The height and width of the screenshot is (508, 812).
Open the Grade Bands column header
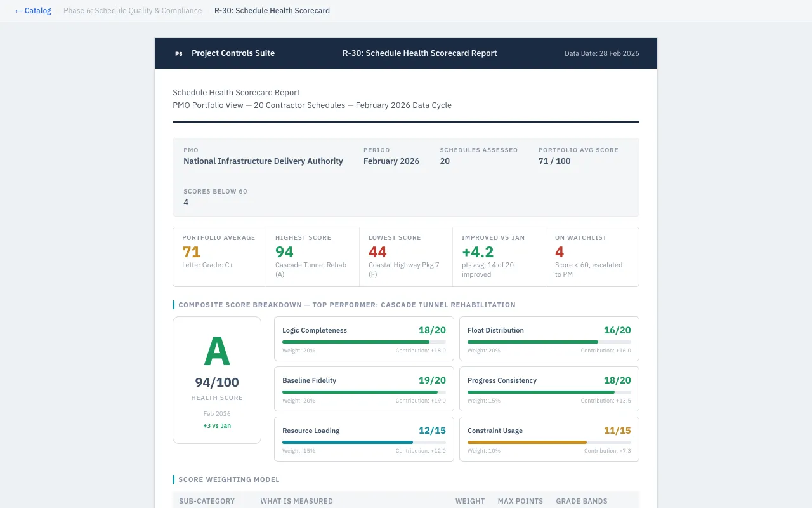coord(582,501)
